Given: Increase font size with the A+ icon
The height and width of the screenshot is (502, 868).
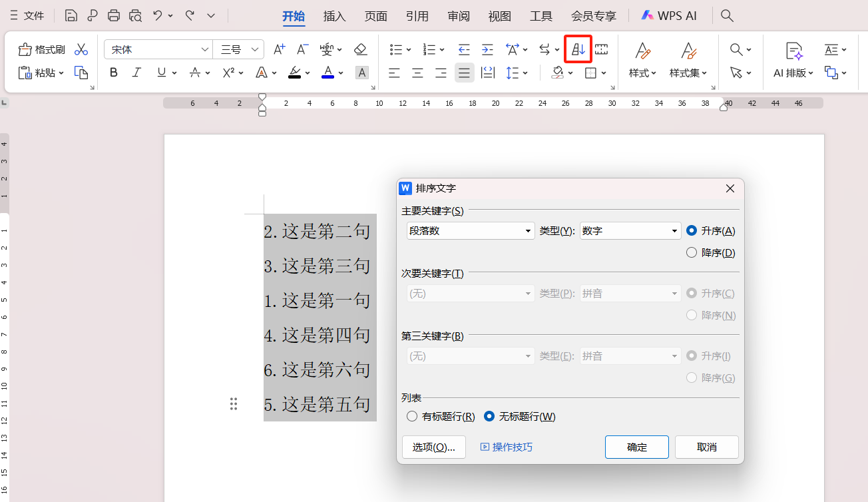Looking at the screenshot, I should (x=279, y=49).
